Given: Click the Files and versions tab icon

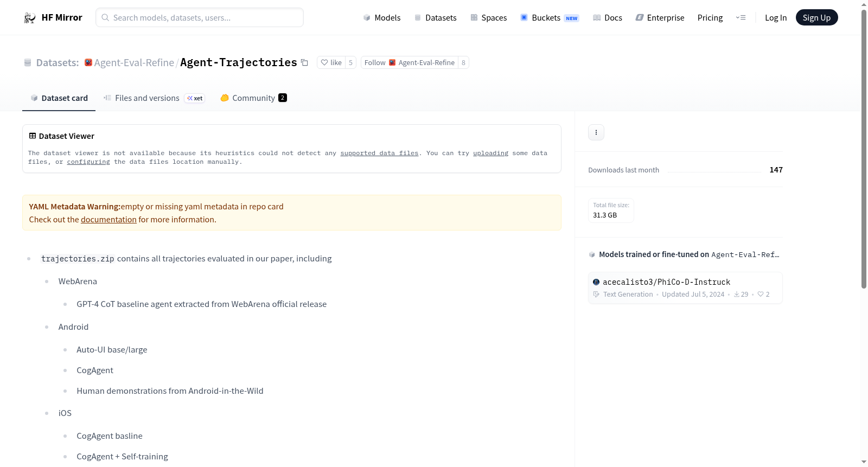Looking at the screenshot, I should point(107,98).
